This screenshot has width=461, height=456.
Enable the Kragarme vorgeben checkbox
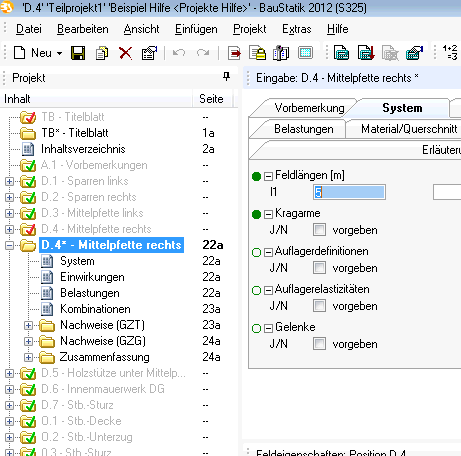(x=319, y=229)
